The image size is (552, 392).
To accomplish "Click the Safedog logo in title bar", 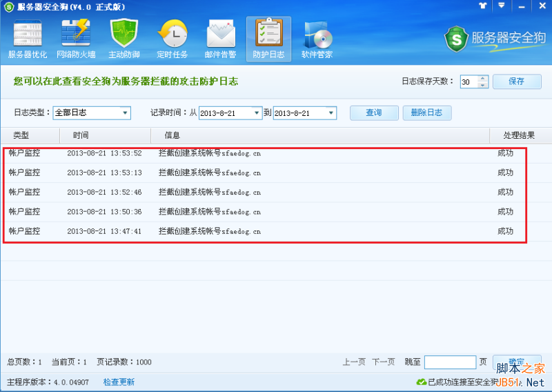I will pyautogui.click(x=8, y=7).
